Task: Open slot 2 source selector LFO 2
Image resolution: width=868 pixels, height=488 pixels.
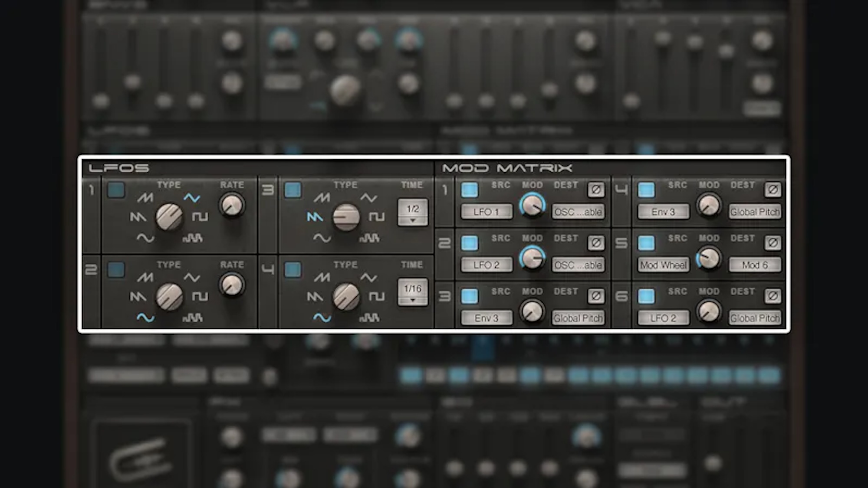Action: [x=487, y=265]
